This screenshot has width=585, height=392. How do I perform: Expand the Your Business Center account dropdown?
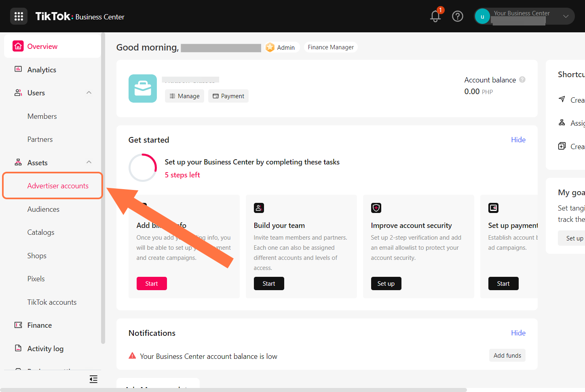[566, 17]
